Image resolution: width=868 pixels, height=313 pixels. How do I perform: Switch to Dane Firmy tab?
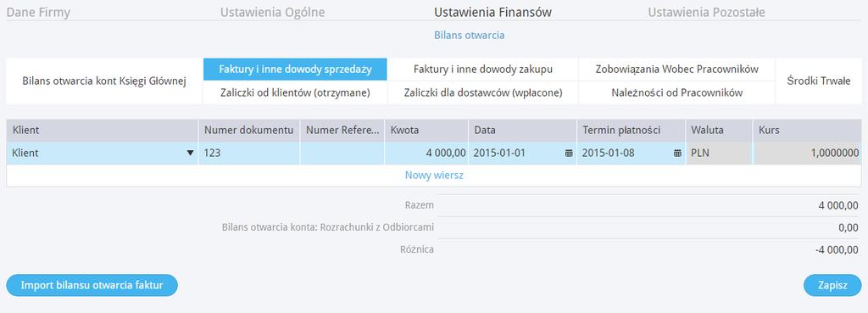38,12
